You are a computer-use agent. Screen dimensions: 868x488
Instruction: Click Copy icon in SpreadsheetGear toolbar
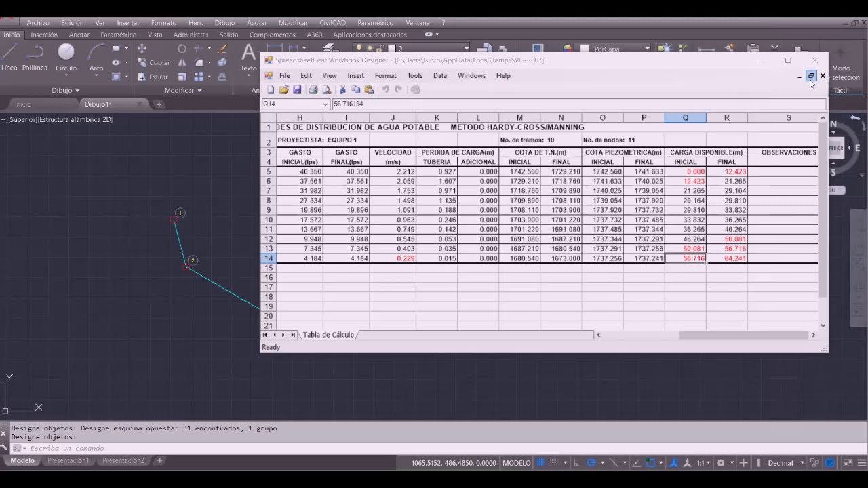(x=355, y=89)
